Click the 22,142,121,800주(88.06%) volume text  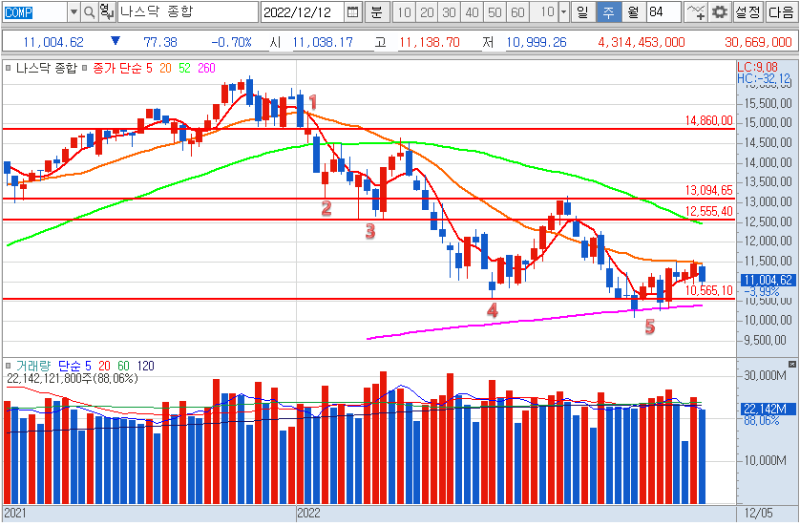(72, 378)
